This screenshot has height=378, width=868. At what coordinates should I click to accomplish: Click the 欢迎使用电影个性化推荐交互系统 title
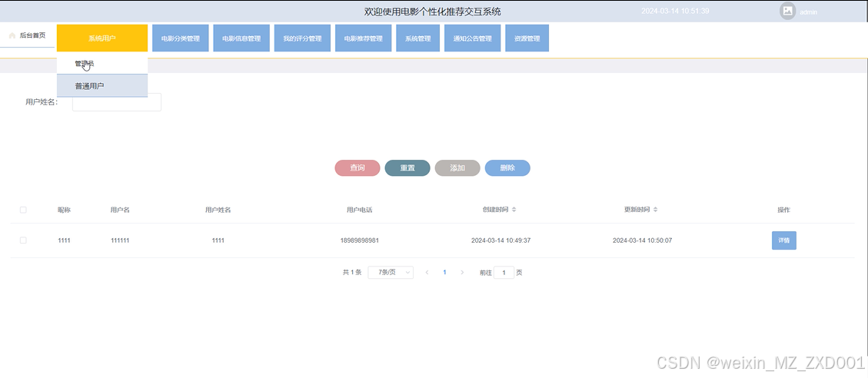tap(432, 12)
